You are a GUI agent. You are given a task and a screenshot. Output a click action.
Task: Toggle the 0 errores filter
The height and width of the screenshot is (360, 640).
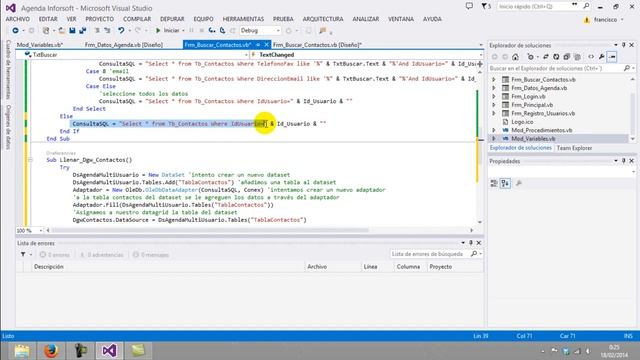[55, 255]
